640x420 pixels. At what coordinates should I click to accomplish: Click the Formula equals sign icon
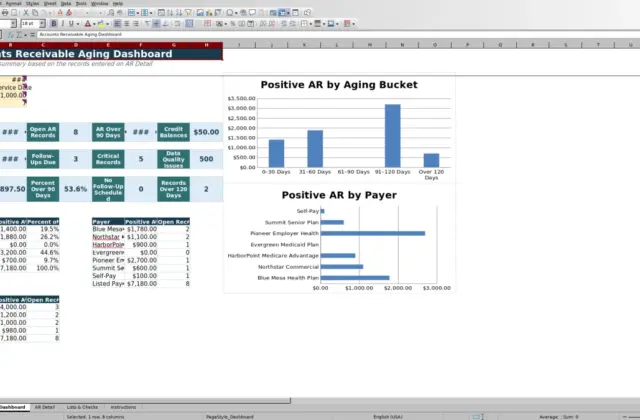click(x=32, y=35)
